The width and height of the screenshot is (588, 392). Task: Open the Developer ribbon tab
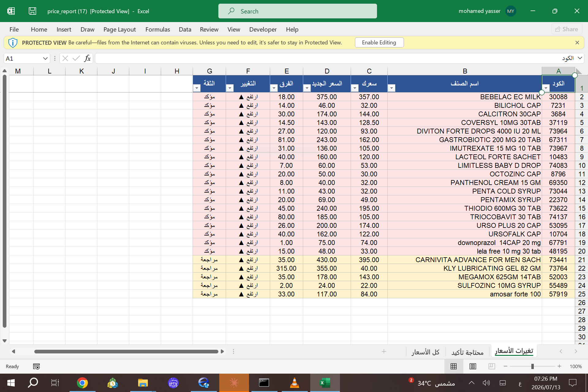point(263,29)
